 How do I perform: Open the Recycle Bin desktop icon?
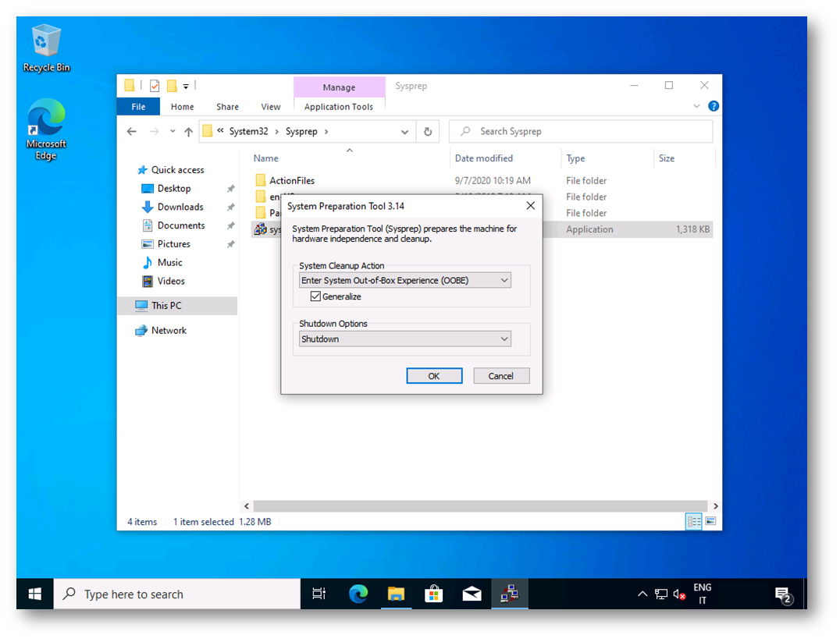click(x=46, y=47)
